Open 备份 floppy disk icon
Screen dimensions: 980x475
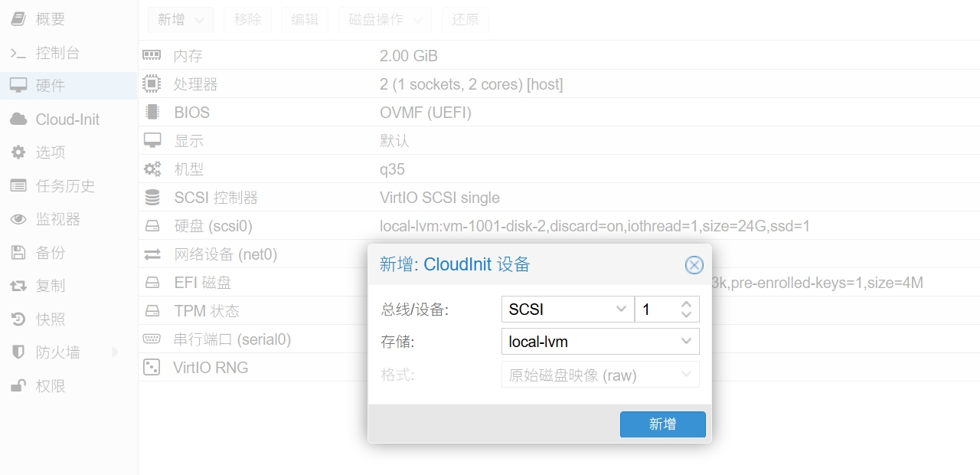(x=18, y=253)
